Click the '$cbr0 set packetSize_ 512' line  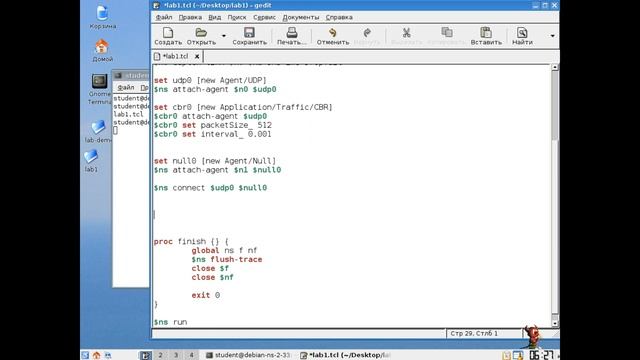(x=213, y=125)
